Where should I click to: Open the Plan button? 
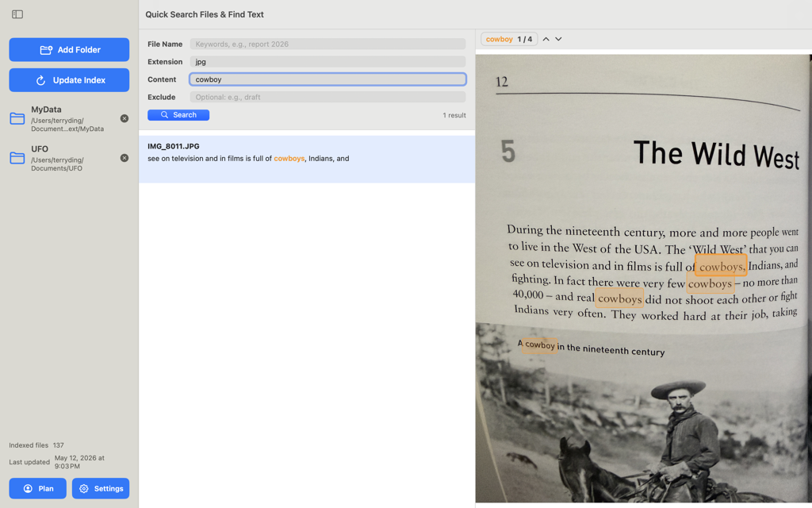coord(37,488)
